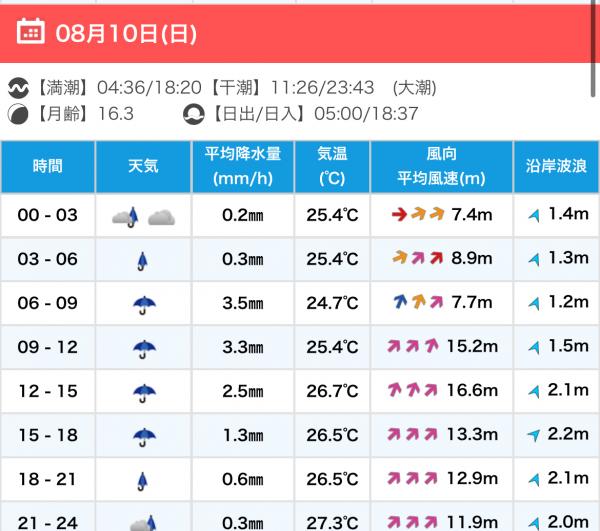Click the vertical scrollbar thumb

593,48
